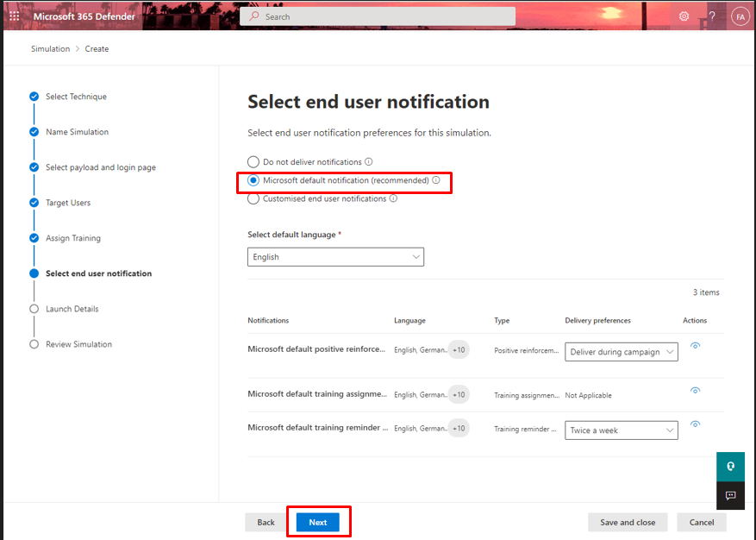Open the teal support headset panel
The height and width of the screenshot is (540, 756).
(730, 466)
